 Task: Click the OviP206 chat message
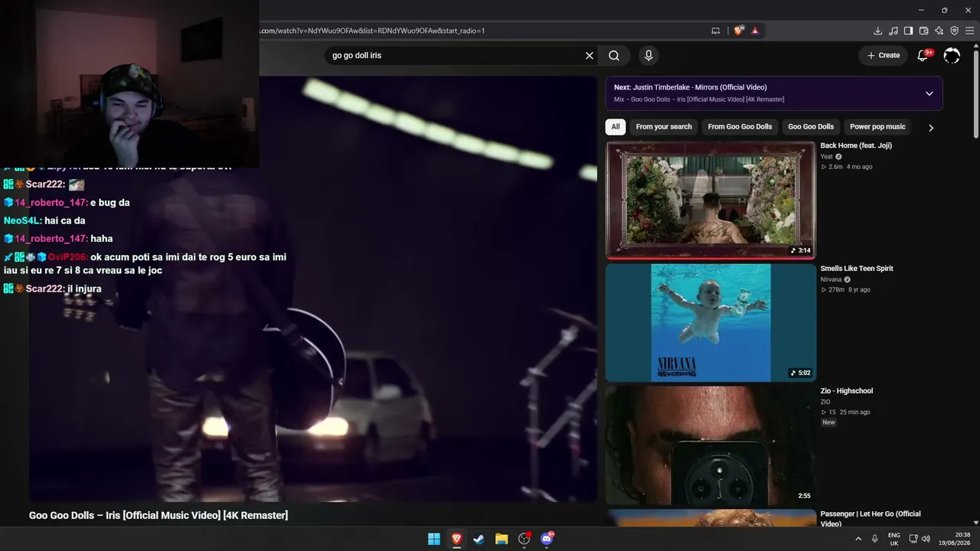(x=145, y=263)
